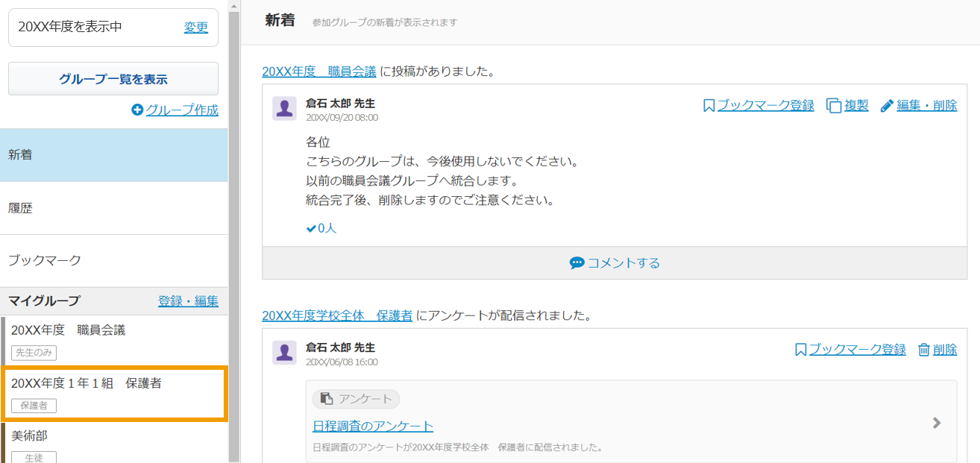Click the trash 削除 icon

(x=923, y=350)
